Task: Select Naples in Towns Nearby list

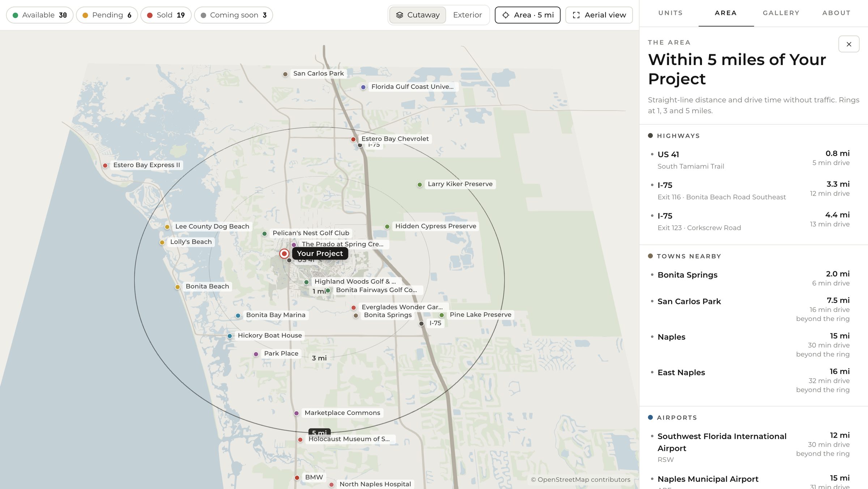Action: [x=749, y=345]
